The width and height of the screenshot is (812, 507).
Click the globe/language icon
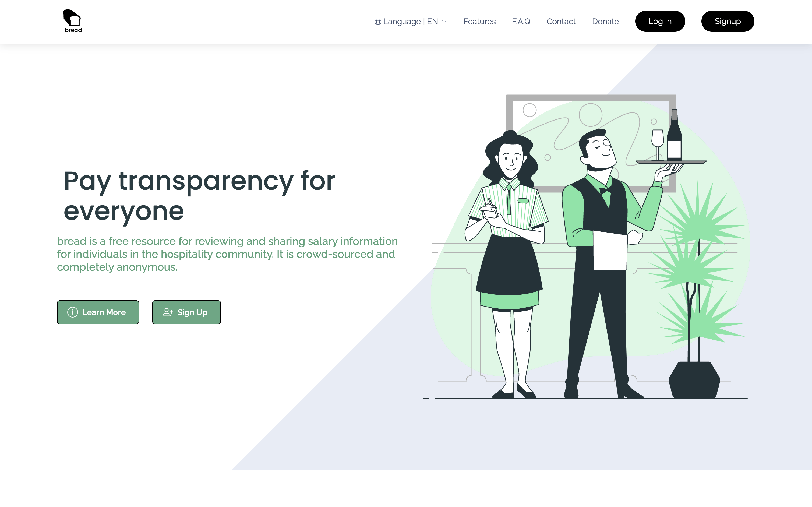[378, 22]
